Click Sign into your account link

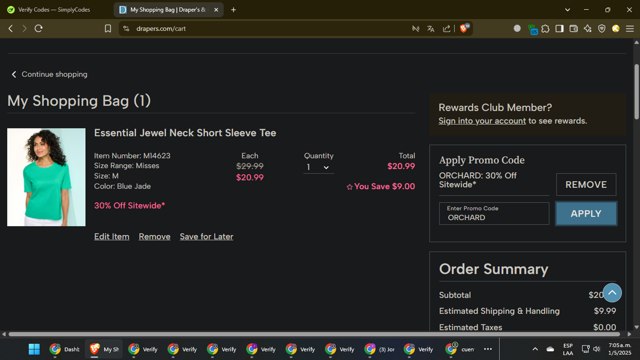tap(482, 121)
